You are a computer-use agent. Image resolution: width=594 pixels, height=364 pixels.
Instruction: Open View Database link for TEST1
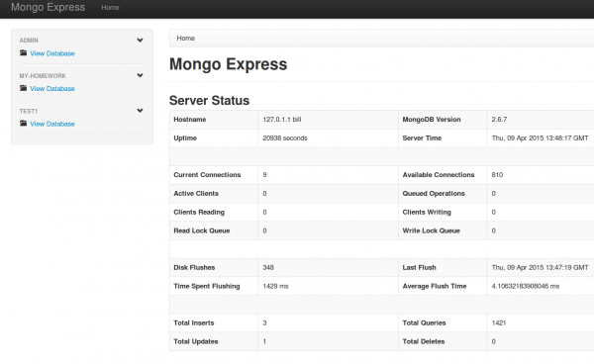[x=52, y=124]
